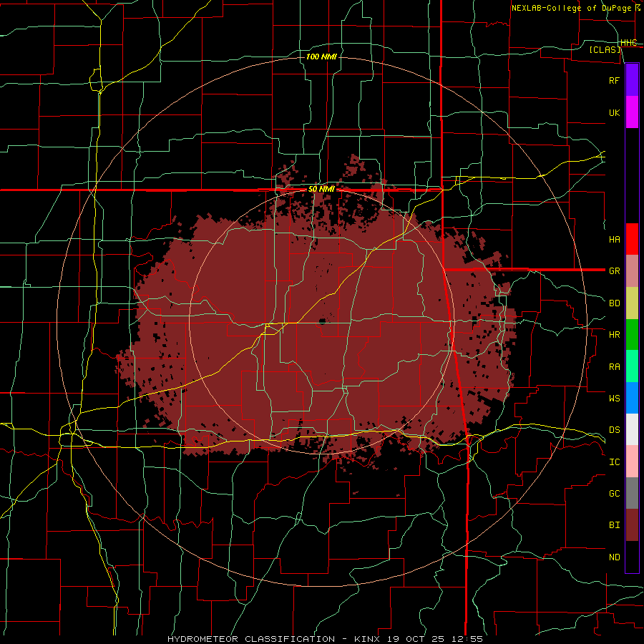Click the "RA" legend label
This screenshot has height=644, width=644.
click(614, 366)
